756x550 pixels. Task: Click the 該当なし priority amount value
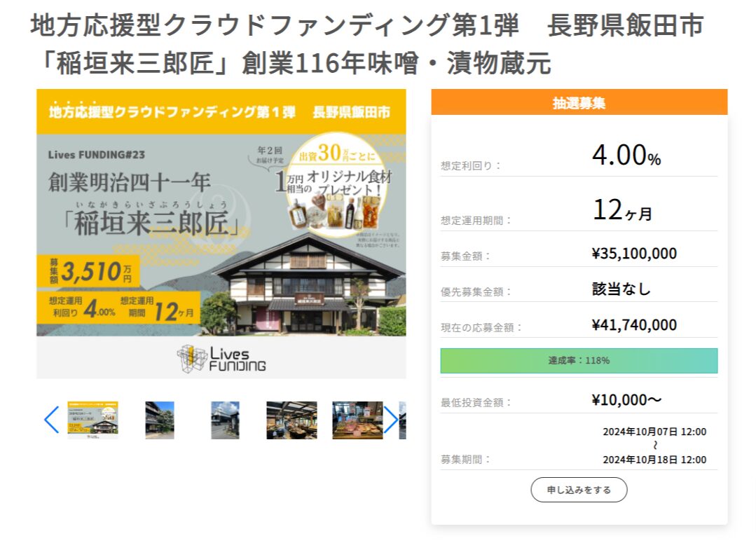point(621,289)
